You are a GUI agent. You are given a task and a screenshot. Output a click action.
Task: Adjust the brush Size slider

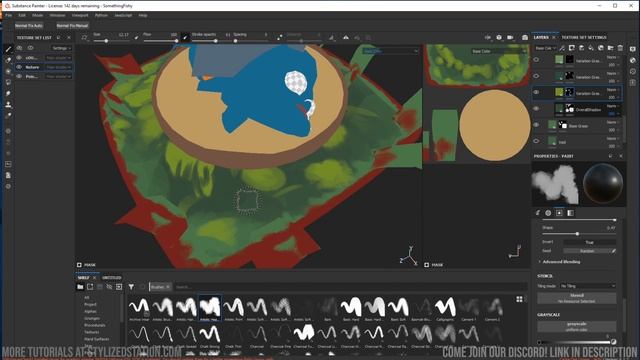(111, 41)
